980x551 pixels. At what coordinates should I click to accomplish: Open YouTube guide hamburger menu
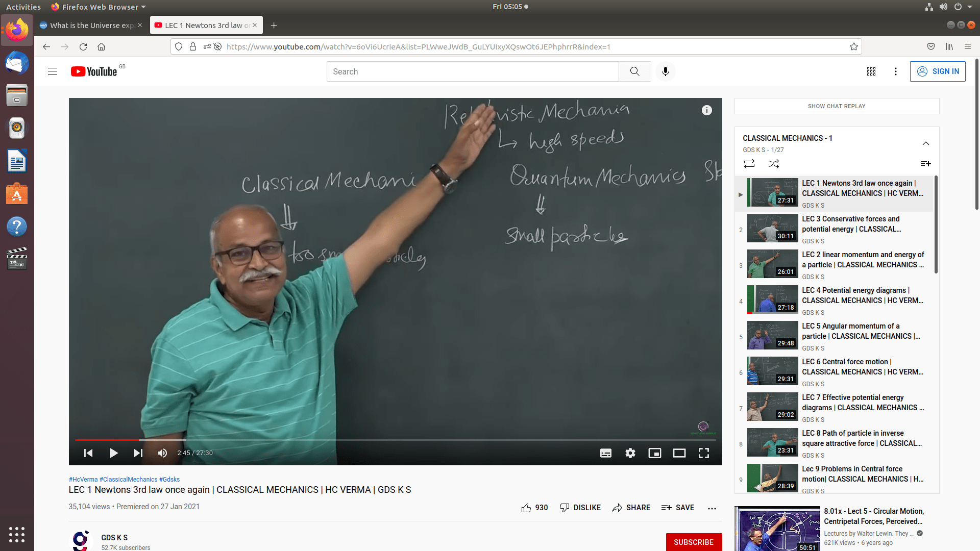(53, 71)
